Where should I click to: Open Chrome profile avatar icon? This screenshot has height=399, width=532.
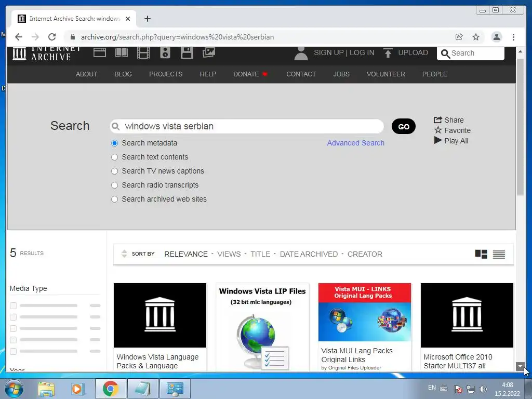[x=496, y=37]
